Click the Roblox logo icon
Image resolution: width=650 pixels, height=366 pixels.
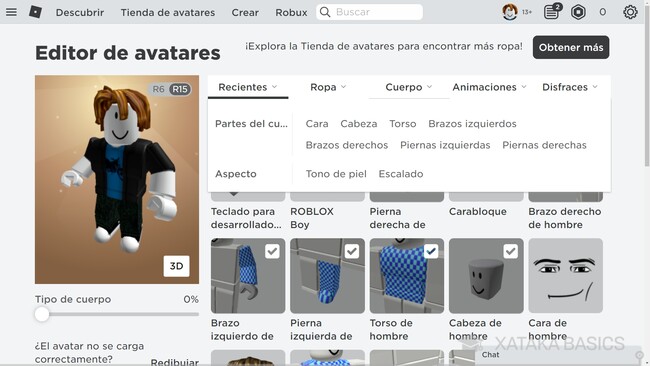click(x=35, y=12)
